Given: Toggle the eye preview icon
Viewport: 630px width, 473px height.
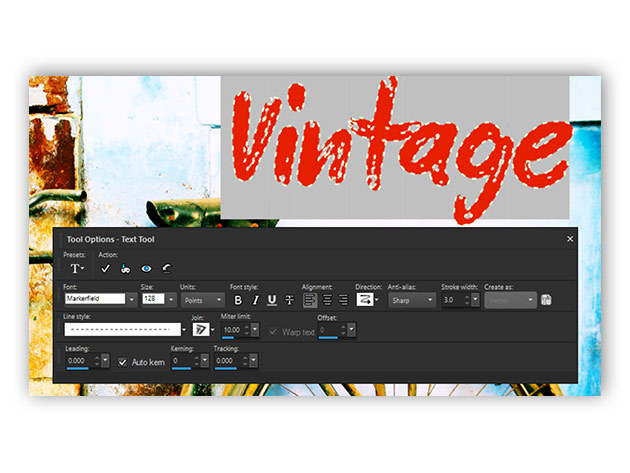Looking at the screenshot, I should [146, 268].
